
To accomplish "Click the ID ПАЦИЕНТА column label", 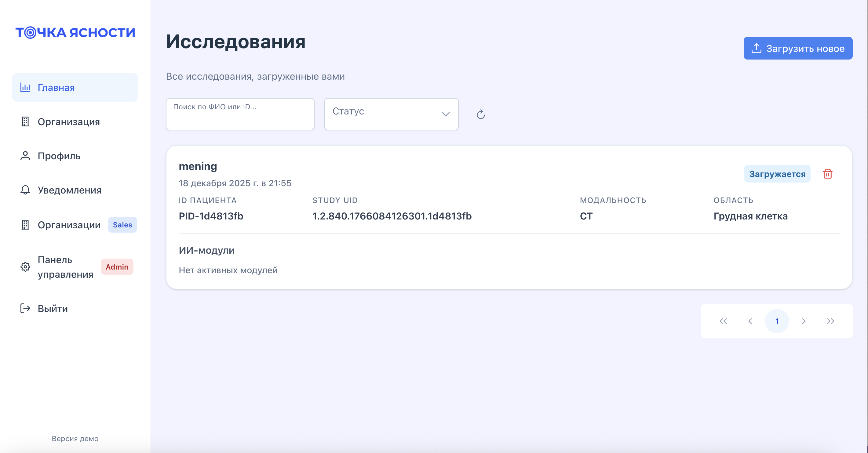I will point(208,200).
